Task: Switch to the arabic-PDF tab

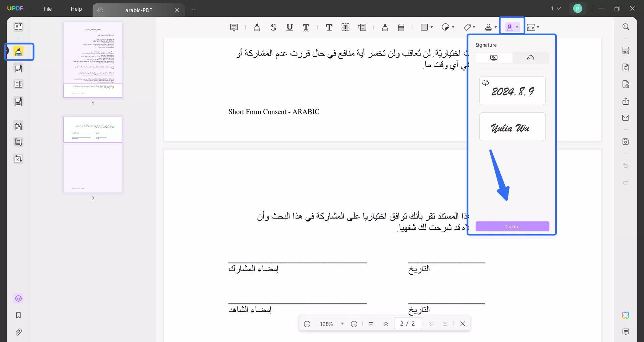Action: coord(139,10)
